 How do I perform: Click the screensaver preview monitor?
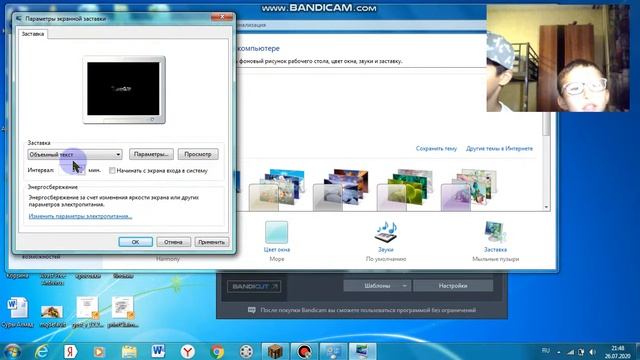124,90
